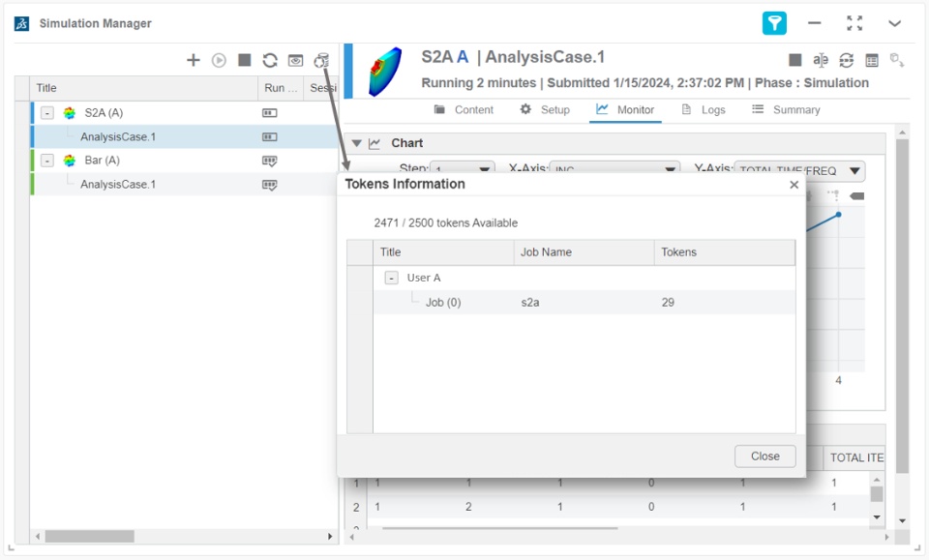Click the monitor table horizontal scrollbar
The height and width of the screenshot is (560, 929).
point(500,528)
